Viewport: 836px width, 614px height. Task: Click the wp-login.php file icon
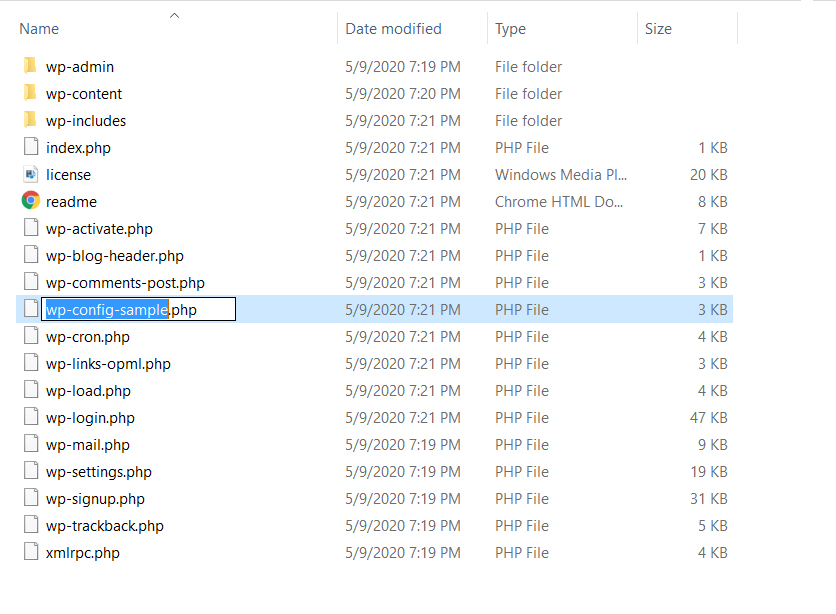30,418
